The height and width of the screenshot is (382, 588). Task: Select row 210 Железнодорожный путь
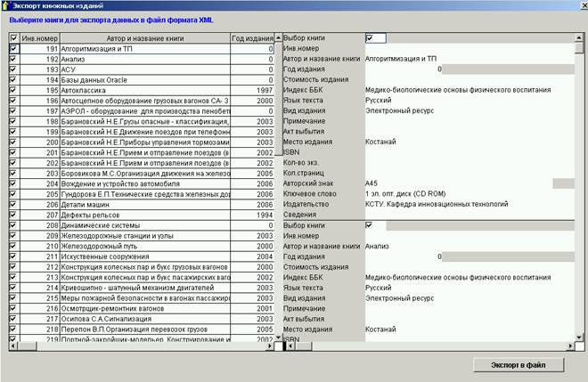coord(145,246)
